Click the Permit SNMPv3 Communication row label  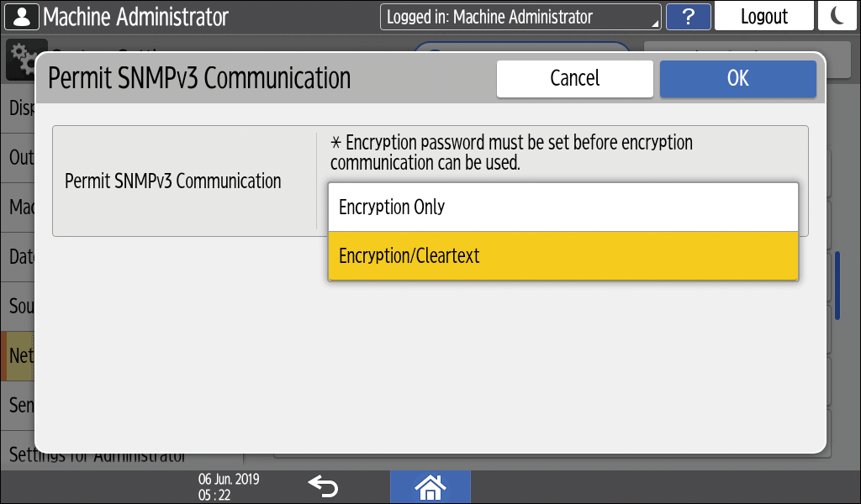173,181
